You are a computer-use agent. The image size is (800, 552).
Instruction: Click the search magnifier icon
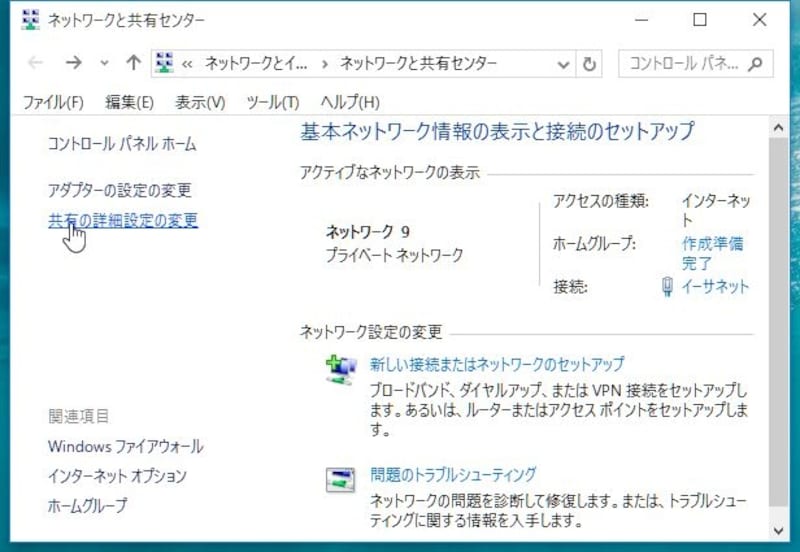(x=756, y=64)
